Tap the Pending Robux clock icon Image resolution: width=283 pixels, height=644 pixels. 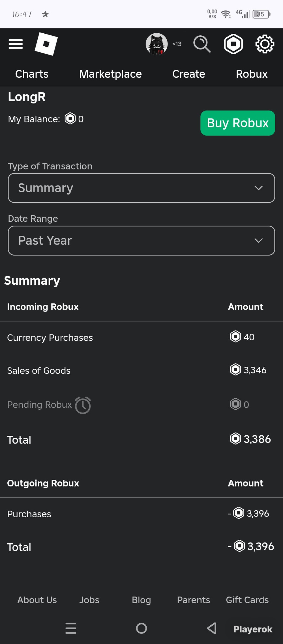[83, 405]
